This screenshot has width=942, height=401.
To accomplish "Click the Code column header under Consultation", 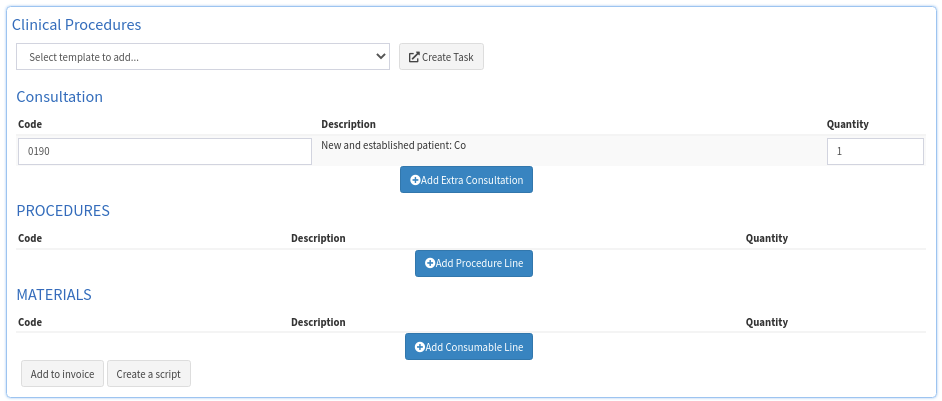I will 30,125.
